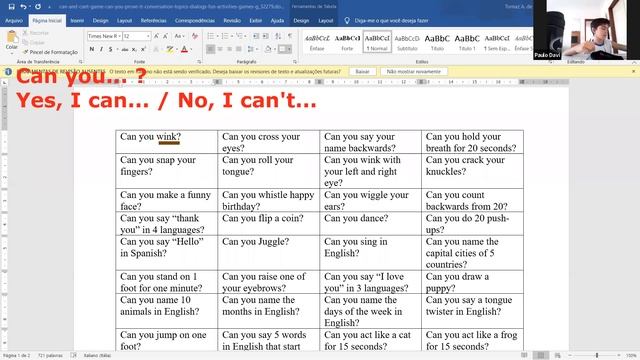This screenshot has height=360, width=640.
Task: Open Parágrafo dialog launcher
Action: (295, 62)
